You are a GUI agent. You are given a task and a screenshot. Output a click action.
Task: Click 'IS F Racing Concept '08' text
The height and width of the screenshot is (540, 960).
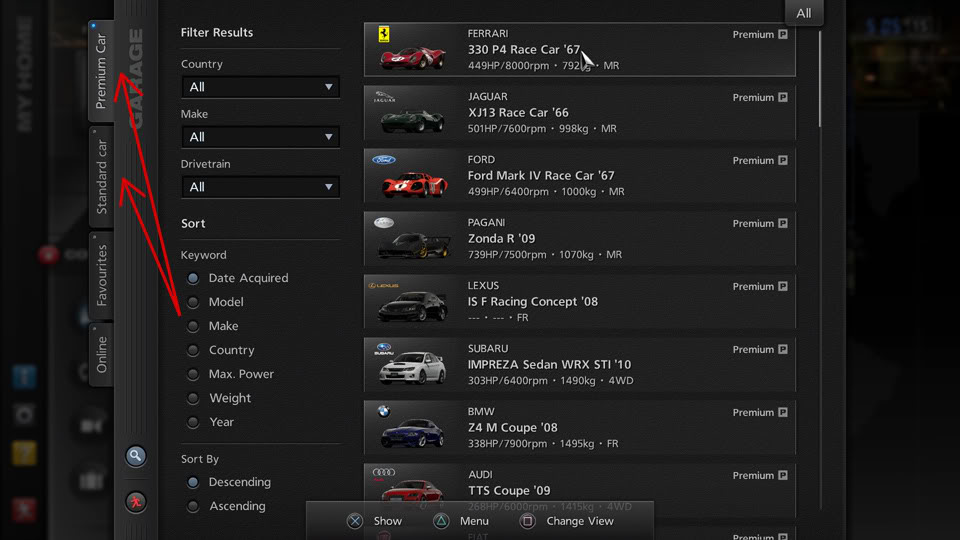pyautogui.click(x=533, y=302)
